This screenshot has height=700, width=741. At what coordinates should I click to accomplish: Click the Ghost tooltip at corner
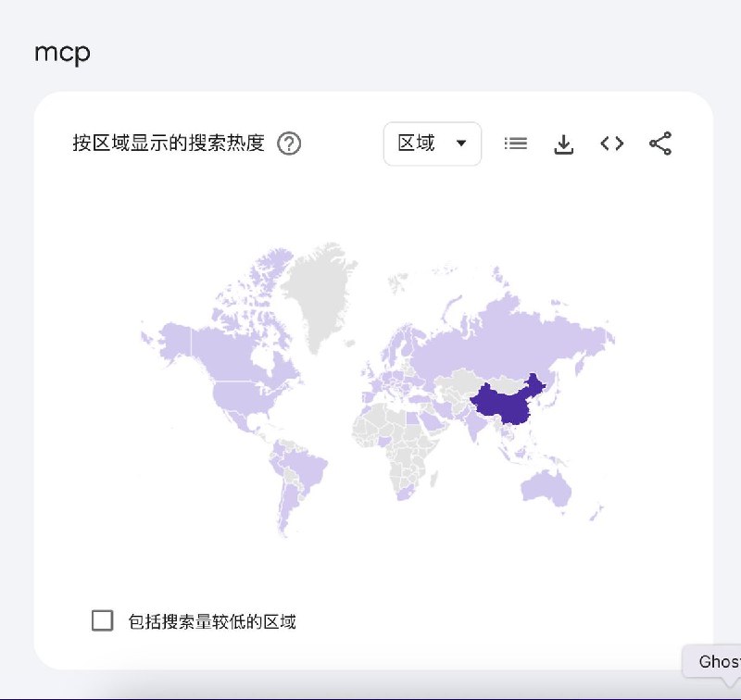point(713,661)
